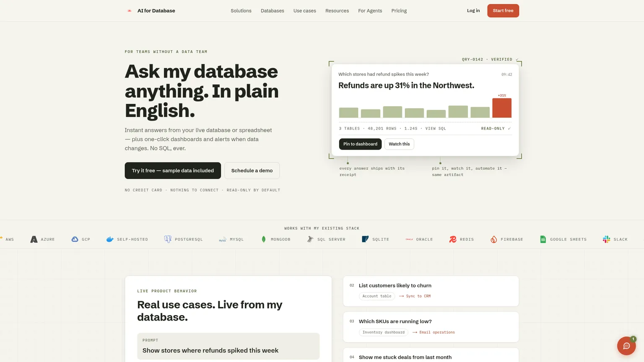Click the AI for Database logo icon
Screen dimensions: 644x362
pyautogui.click(x=130, y=11)
